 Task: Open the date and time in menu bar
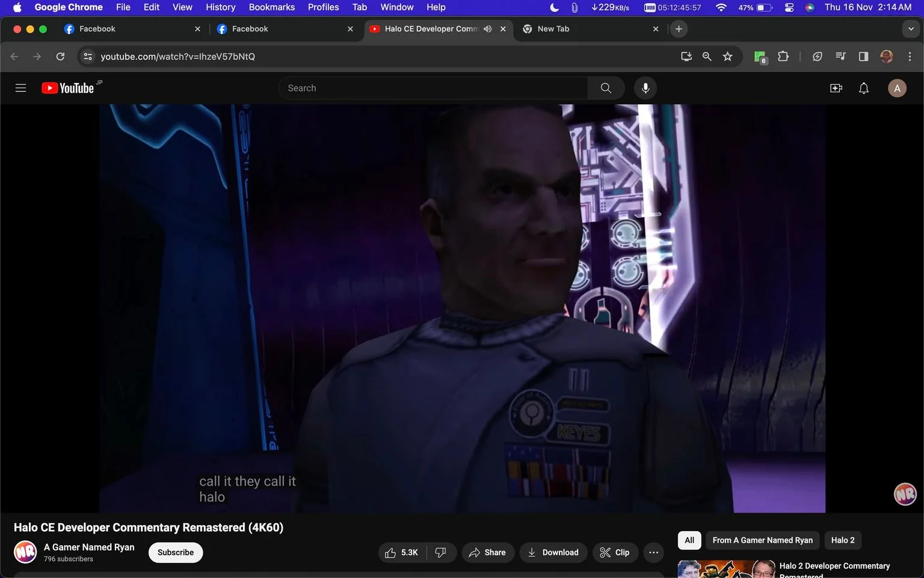[x=868, y=7]
